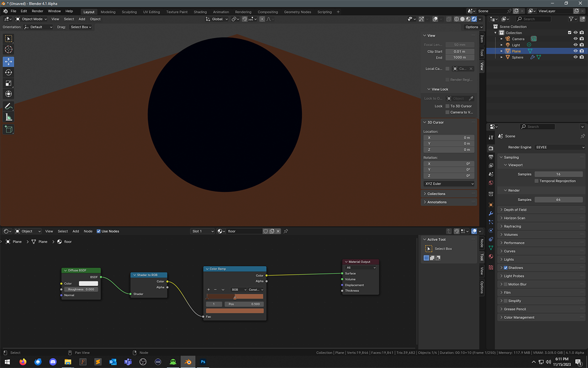Screen dimensions: 588x368
Task: Click the Clip Start value field
Action: point(459,52)
